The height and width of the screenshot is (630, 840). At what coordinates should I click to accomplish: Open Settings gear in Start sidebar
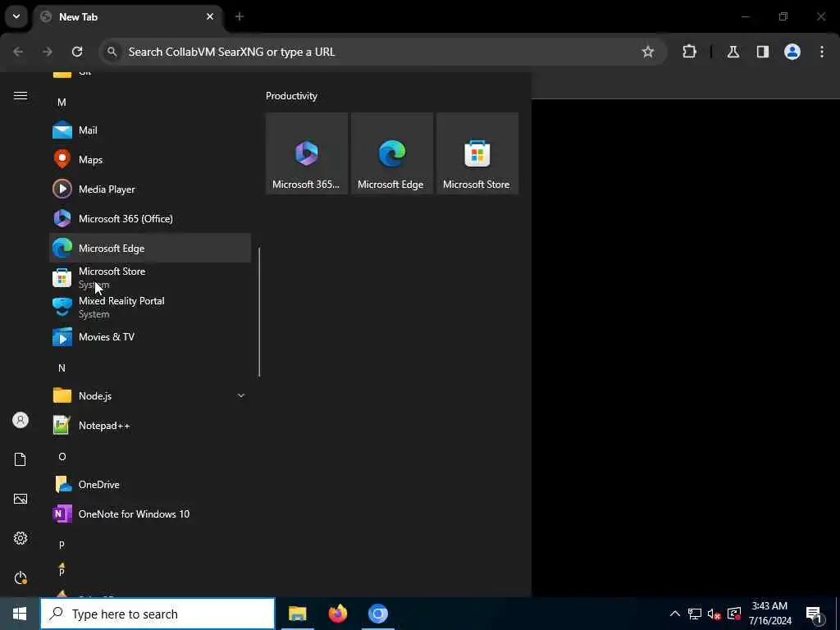tap(21, 538)
